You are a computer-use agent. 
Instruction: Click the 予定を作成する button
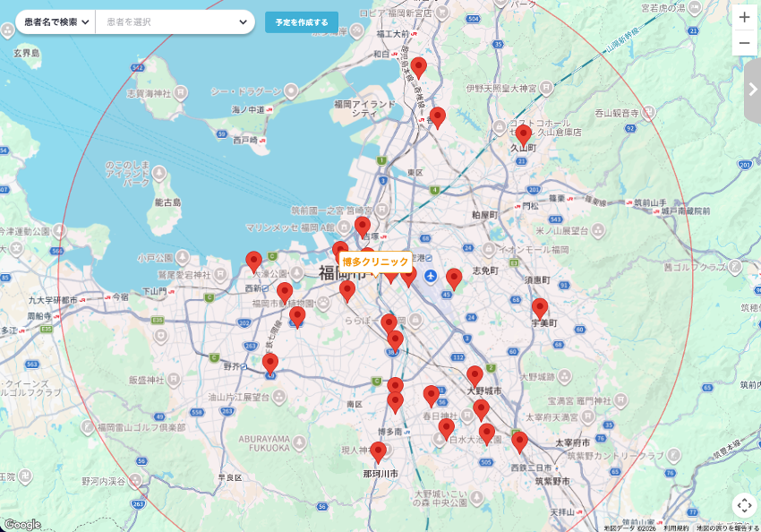point(302,22)
